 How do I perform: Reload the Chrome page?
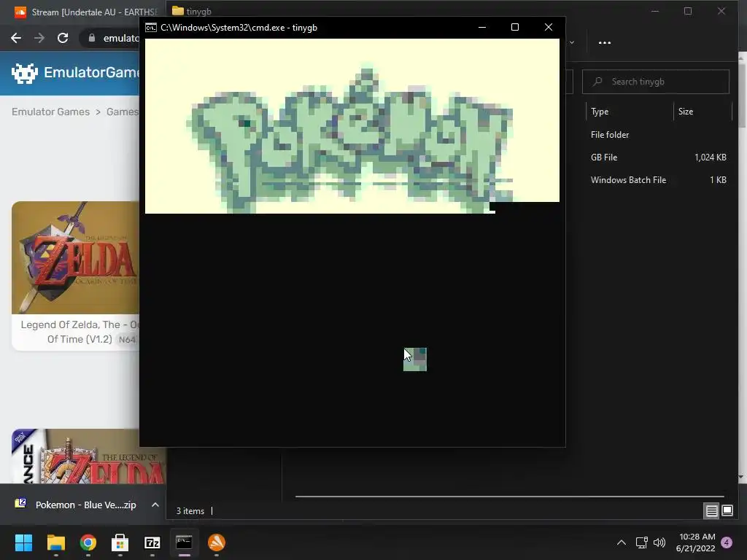tap(63, 38)
